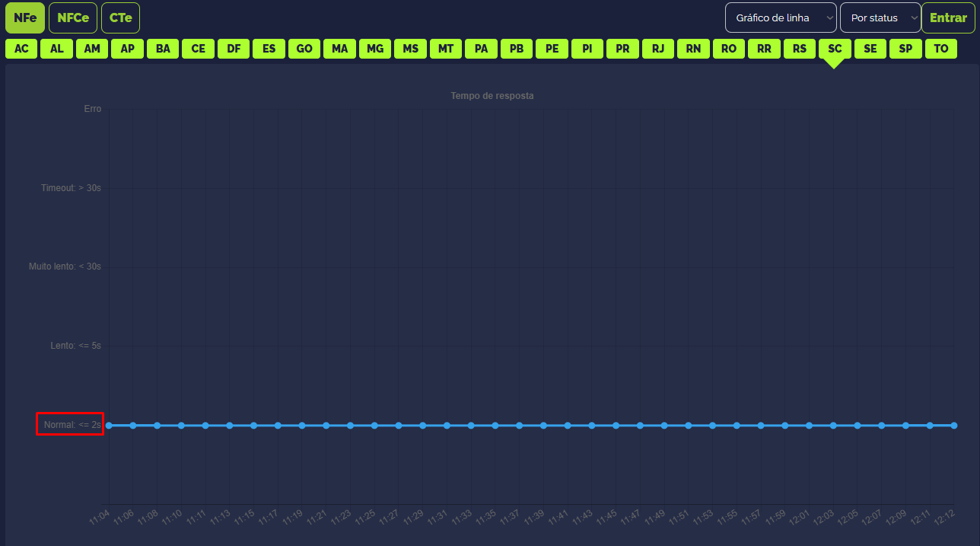Screen dimensions: 980x546
Task: Click the Tempo de resposta chart title
Action: (x=492, y=96)
